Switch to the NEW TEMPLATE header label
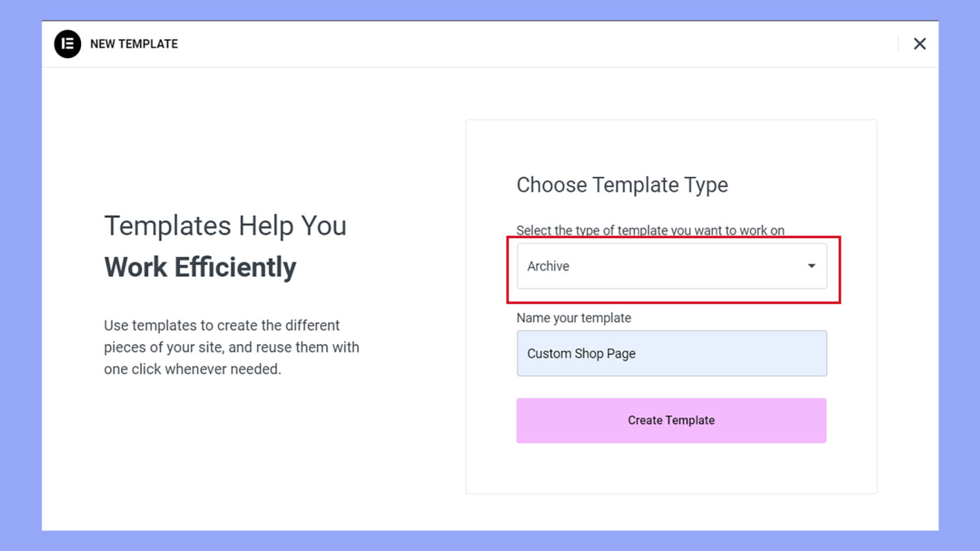This screenshot has height=551, width=980. [134, 44]
